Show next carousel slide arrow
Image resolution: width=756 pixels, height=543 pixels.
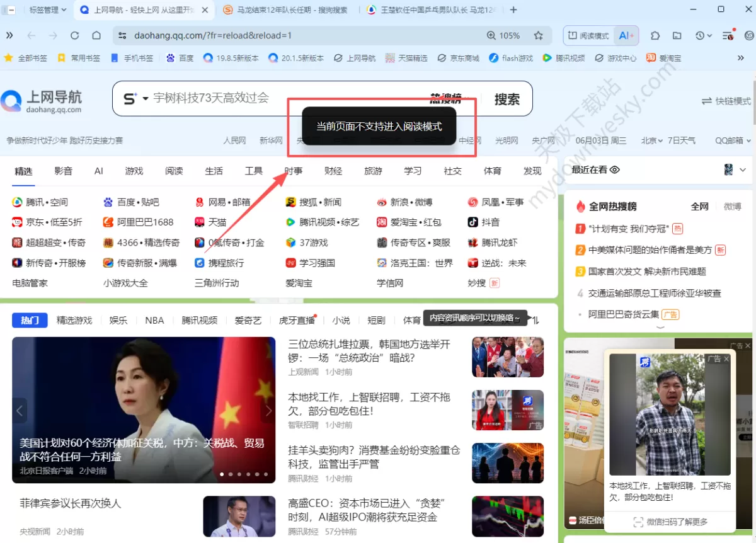[268, 411]
